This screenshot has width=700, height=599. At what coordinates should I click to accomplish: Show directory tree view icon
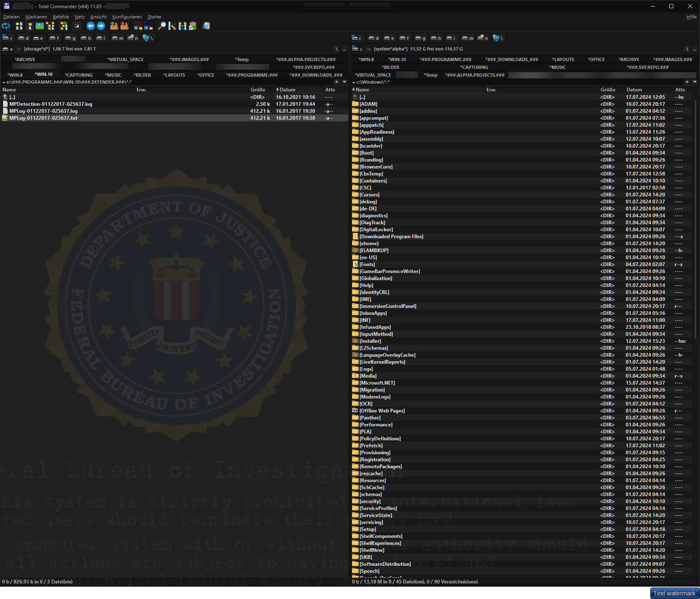point(50,26)
